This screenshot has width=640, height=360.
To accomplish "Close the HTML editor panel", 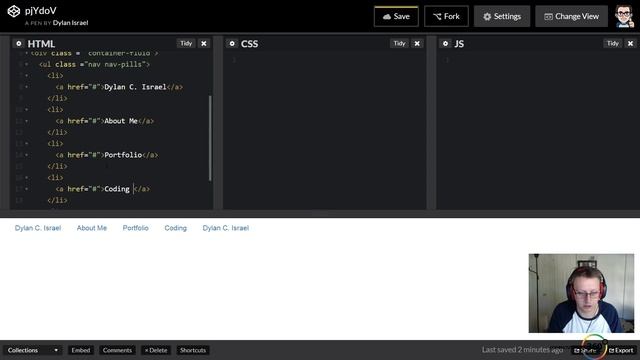I will point(204,43).
